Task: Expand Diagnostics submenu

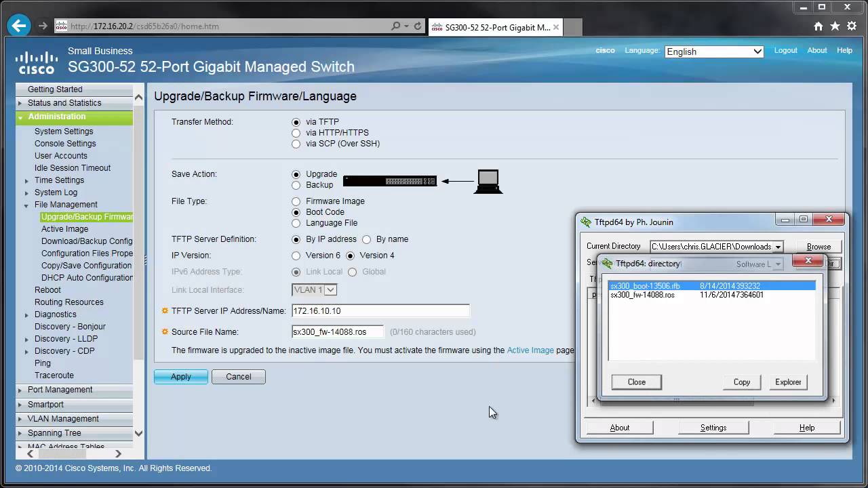Action: (x=27, y=315)
